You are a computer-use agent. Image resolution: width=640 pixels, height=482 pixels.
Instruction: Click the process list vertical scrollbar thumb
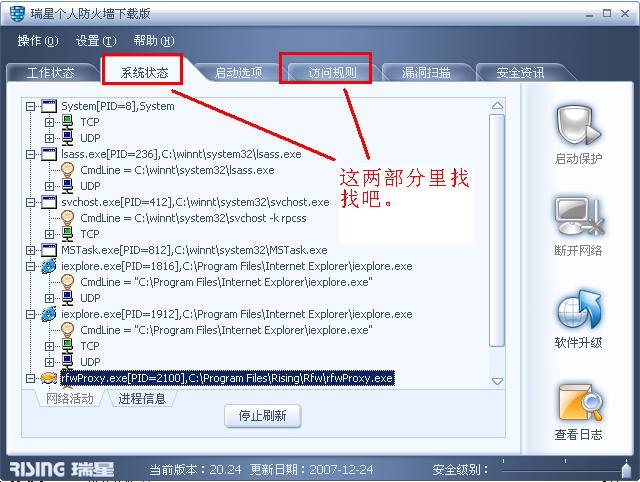pyautogui.click(x=497, y=231)
